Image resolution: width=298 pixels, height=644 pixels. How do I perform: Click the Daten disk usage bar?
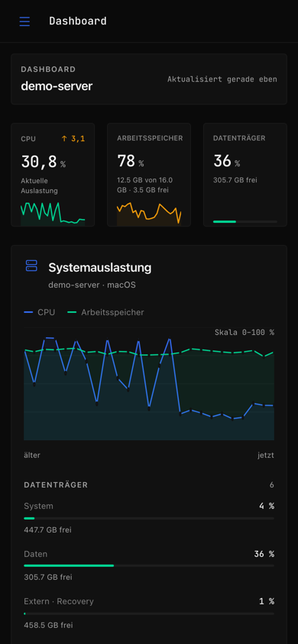click(x=149, y=565)
